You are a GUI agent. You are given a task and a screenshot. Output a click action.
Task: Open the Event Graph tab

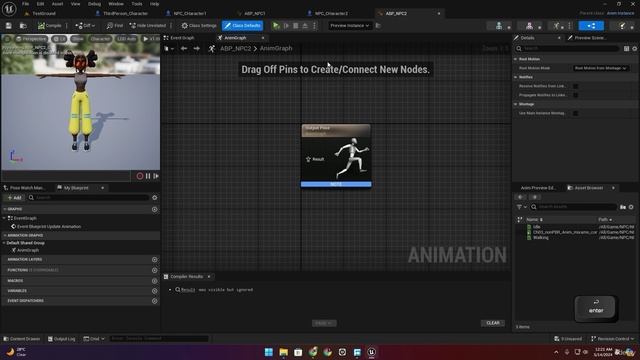tap(182, 38)
